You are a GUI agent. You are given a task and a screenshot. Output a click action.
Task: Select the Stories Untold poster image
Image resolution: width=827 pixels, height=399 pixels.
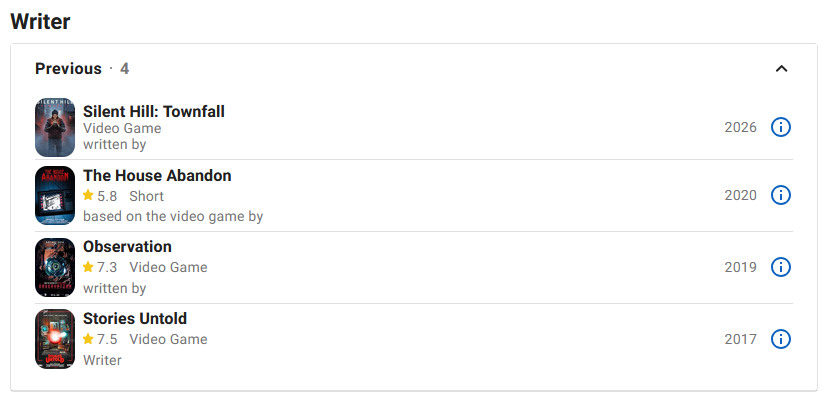(x=55, y=339)
